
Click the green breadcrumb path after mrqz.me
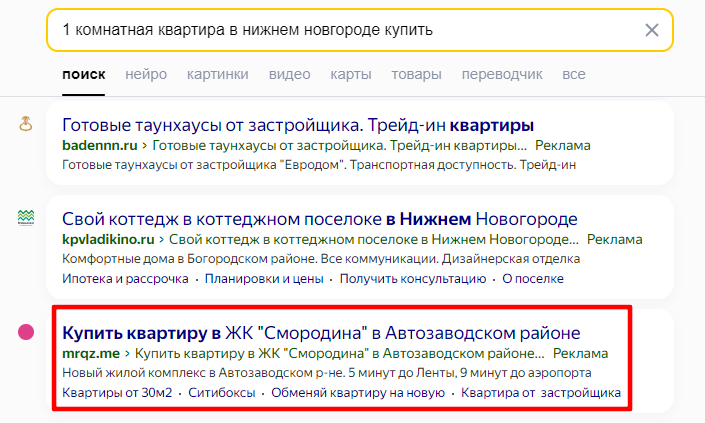click(339, 353)
